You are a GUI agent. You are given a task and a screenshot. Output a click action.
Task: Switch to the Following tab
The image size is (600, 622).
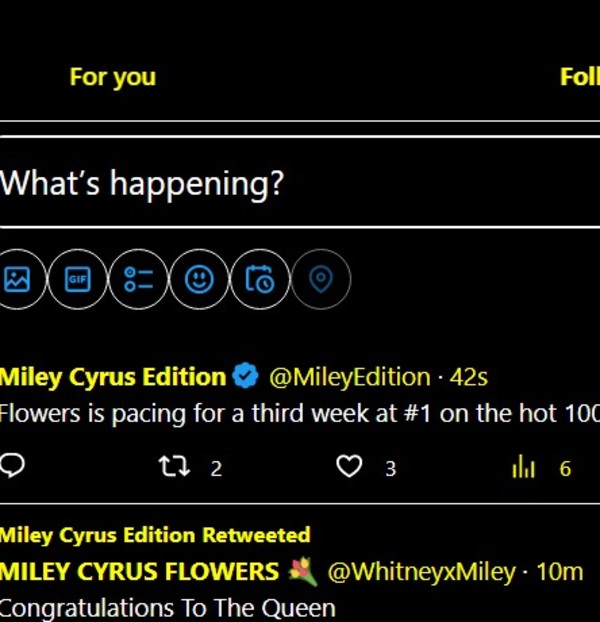[x=580, y=77]
